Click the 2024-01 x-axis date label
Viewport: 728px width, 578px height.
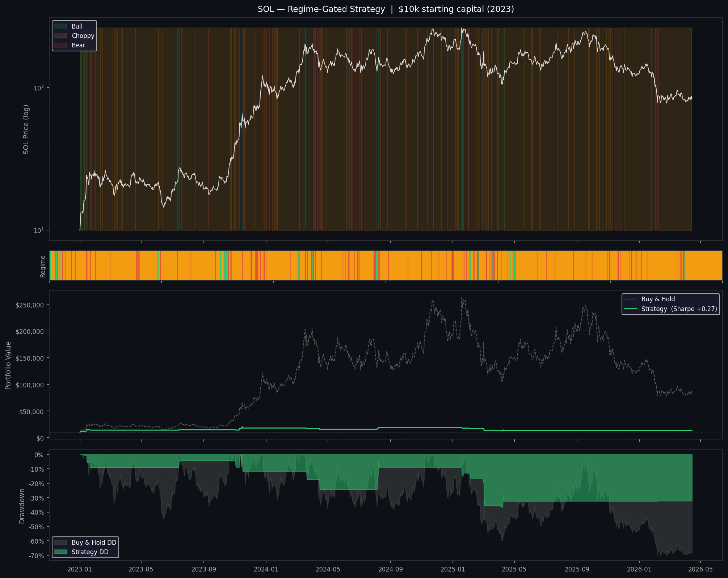(266, 569)
